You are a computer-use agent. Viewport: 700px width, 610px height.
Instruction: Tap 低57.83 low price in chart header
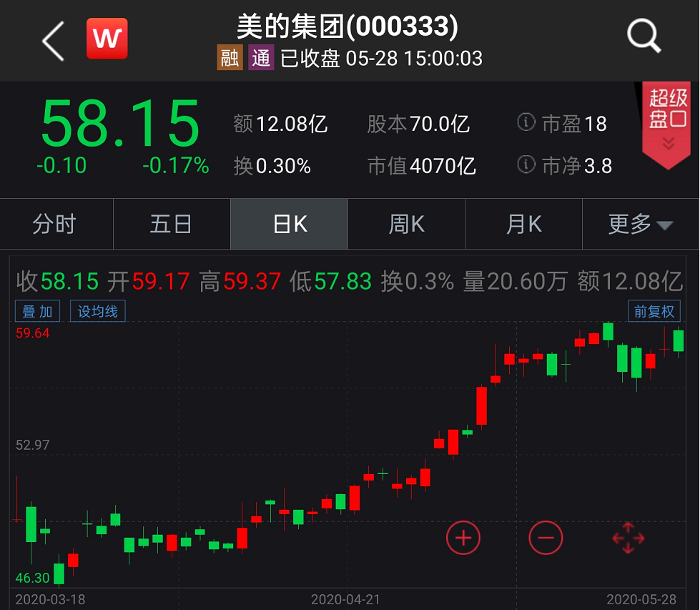click(331, 281)
